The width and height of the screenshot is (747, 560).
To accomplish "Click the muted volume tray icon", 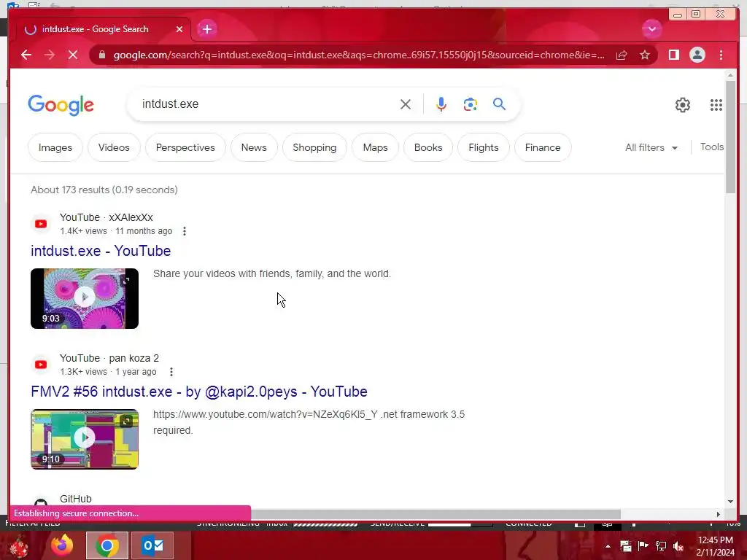I will click(678, 546).
